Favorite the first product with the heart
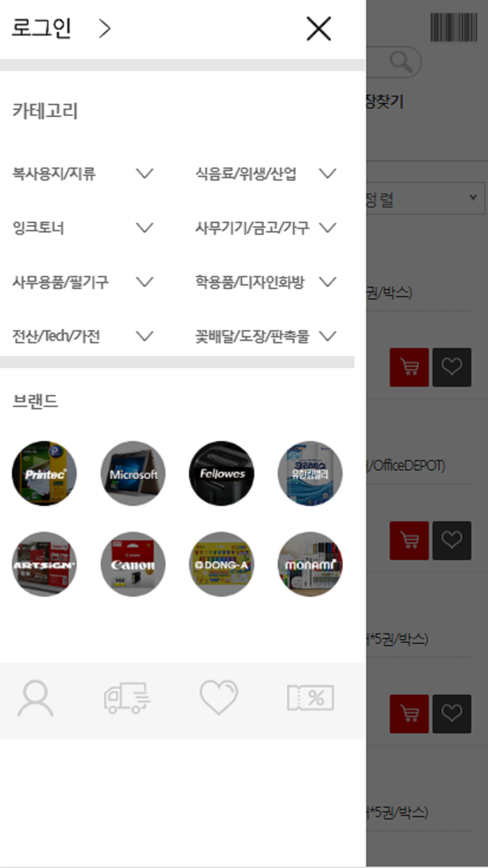Screen dimensions: 488x868 tap(452, 367)
